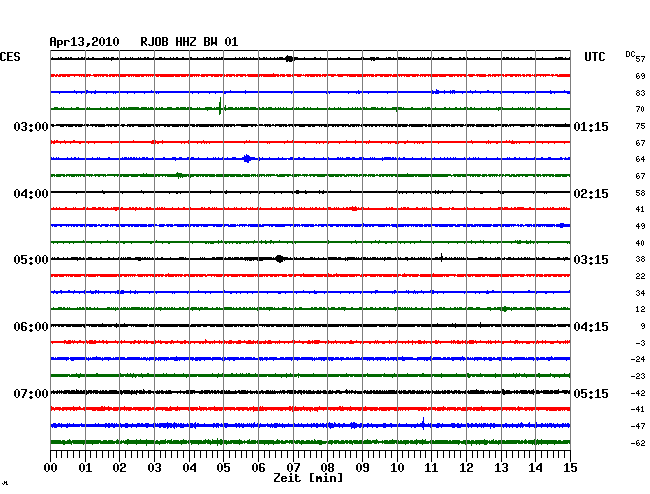This screenshot has width=650, height=494.
Task: Click the DC offset value 64
Action: (x=640, y=159)
